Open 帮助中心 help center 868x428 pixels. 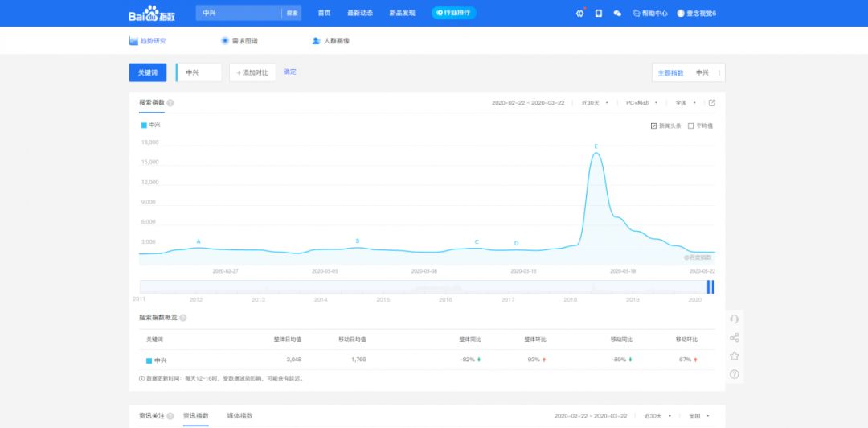click(x=650, y=14)
